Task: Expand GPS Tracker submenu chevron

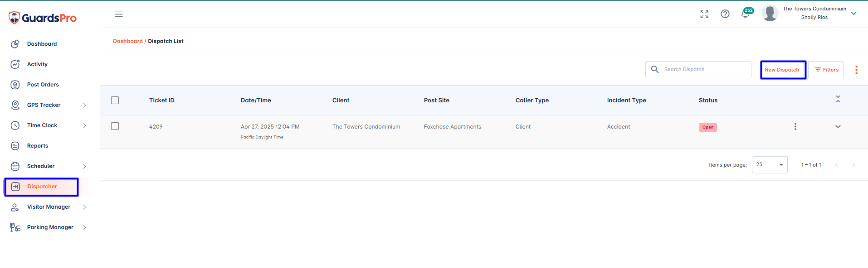Action: coord(84,105)
